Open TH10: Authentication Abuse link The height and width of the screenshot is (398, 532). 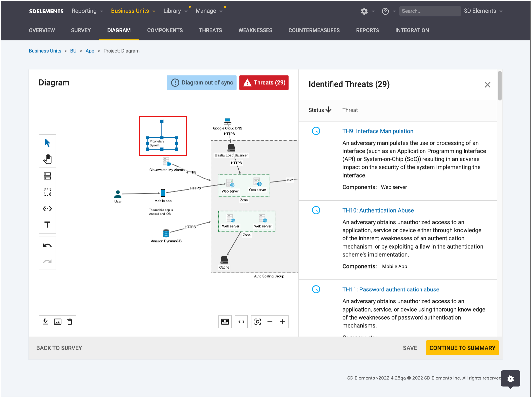[378, 210]
